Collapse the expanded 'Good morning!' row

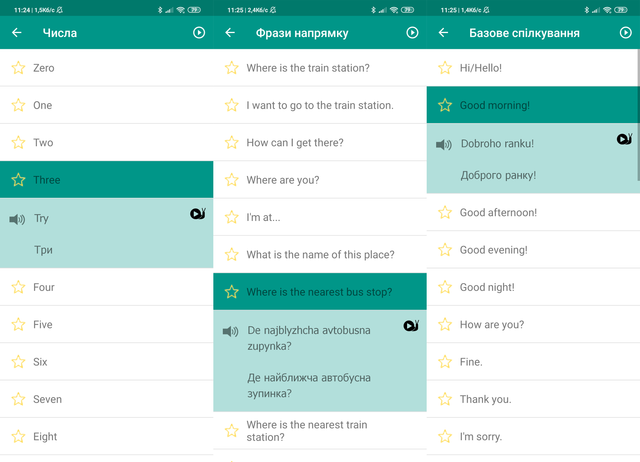tap(533, 105)
